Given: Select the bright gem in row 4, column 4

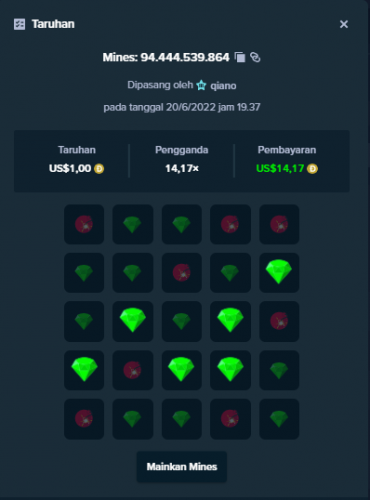Looking at the screenshot, I should (230, 370).
